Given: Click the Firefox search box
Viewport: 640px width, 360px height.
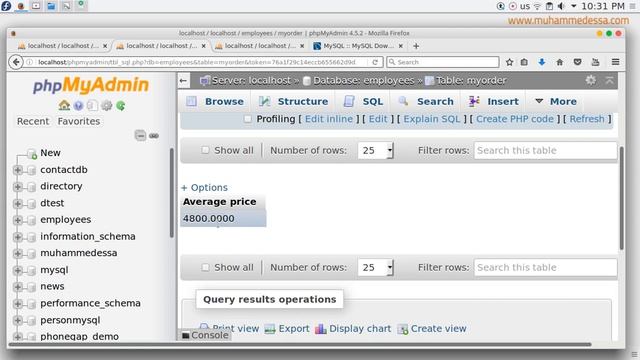Looking at the screenshot, I should pos(443,62).
